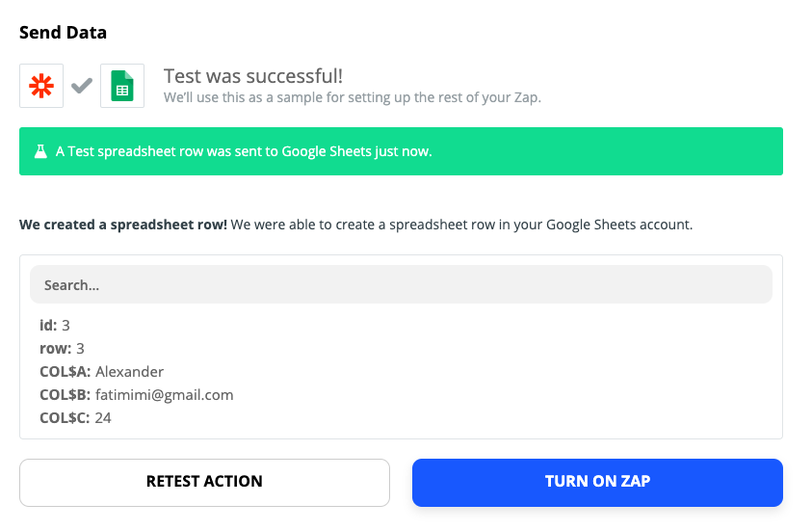Viewport: 812px width, 530px height.
Task: Select the row: 3 result line
Action: click(x=62, y=349)
